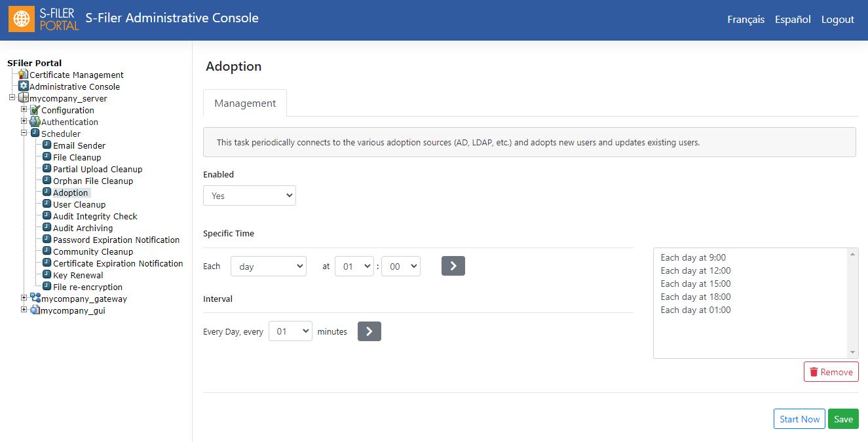The width and height of the screenshot is (868, 442).
Task: Click the schedule list scrollbar down arrow
Action: 852,352
